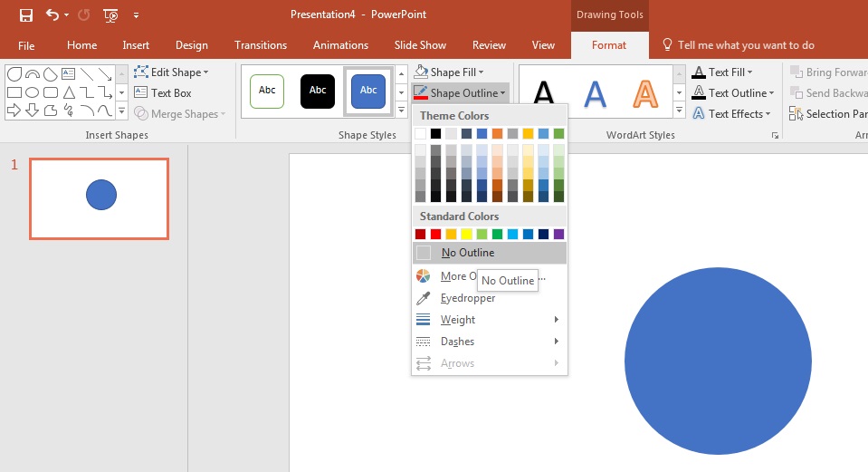Click the Start From Beginning presentation icon
This screenshot has width=868, height=472.
[x=110, y=15]
